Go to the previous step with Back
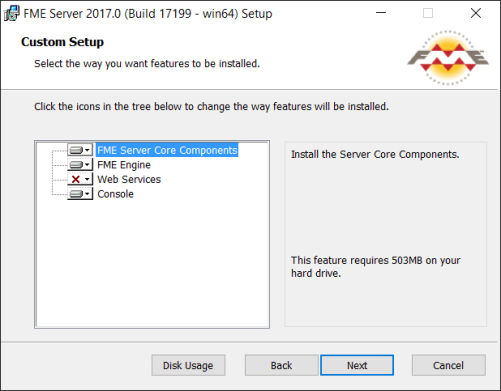Screen dimensions: 501x391 (x=281, y=365)
